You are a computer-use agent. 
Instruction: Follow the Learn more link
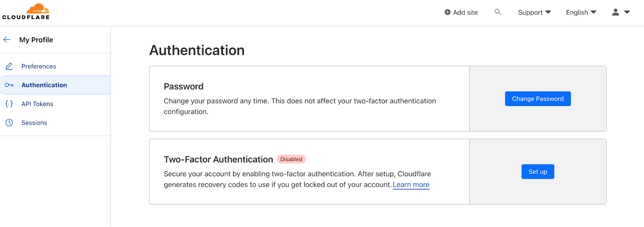[411, 185]
